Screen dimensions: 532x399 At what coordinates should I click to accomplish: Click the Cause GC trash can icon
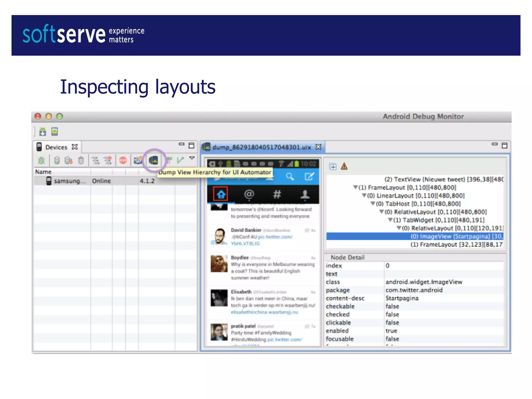pyautogui.click(x=81, y=161)
